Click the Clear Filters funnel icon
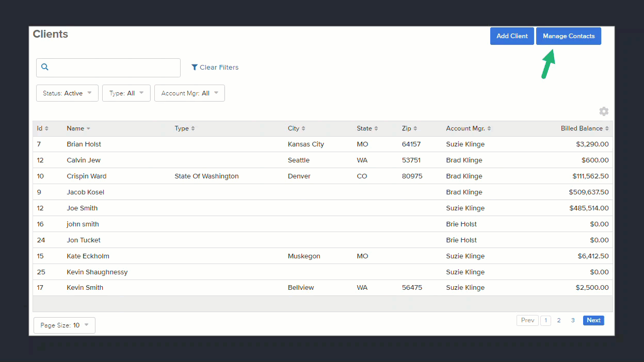 click(x=195, y=67)
